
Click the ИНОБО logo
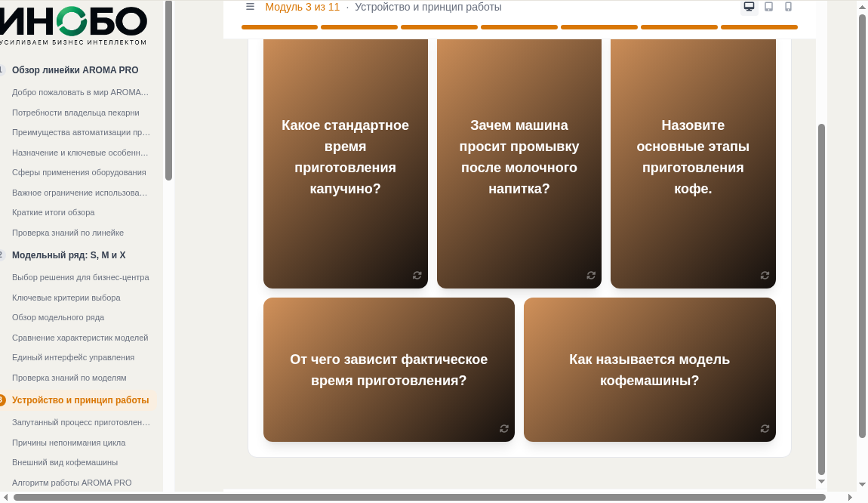pos(74,25)
